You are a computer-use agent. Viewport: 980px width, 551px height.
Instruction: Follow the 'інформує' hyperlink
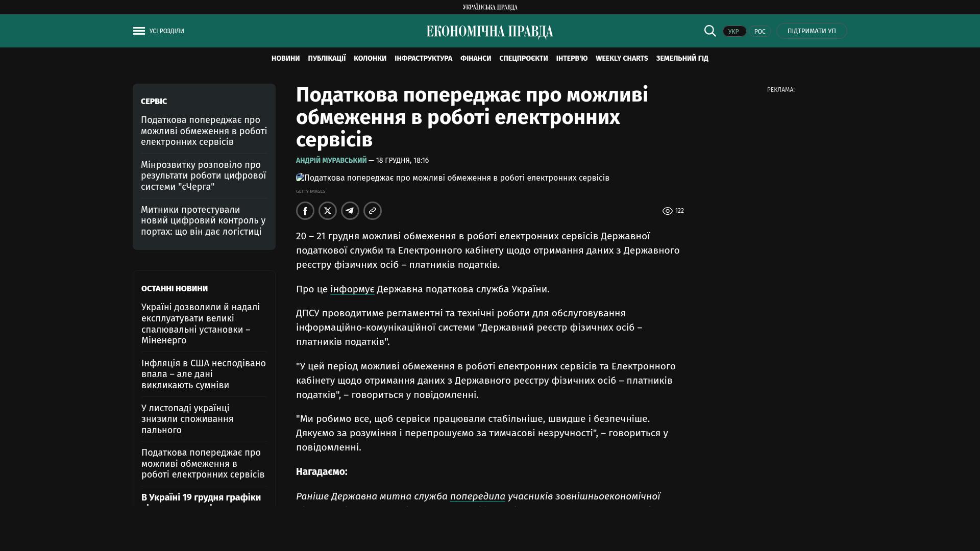click(x=352, y=289)
